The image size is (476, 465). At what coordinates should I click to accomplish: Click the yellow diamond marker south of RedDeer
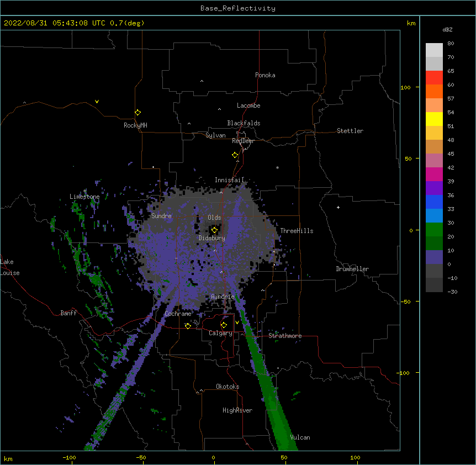[x=235, y=155]
